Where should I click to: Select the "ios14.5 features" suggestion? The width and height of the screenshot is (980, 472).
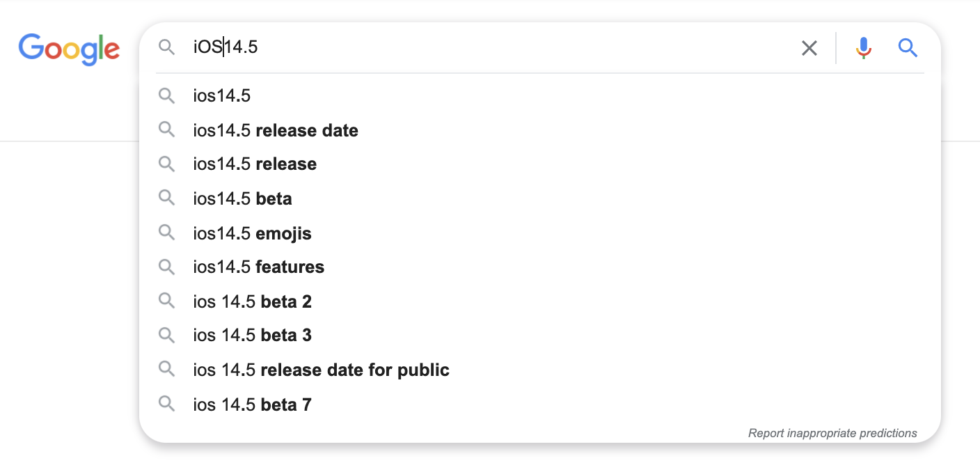(x=259, y=267)
